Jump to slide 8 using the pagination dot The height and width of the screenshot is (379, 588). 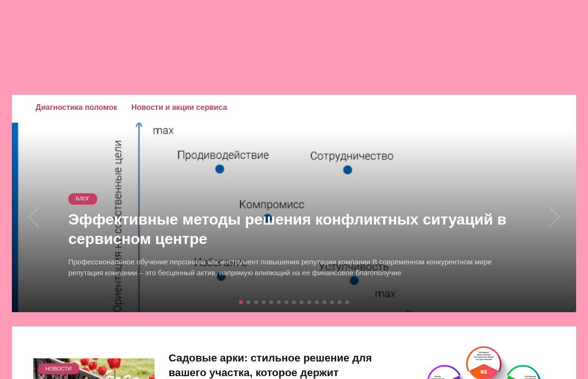click(x=294, y=302)
